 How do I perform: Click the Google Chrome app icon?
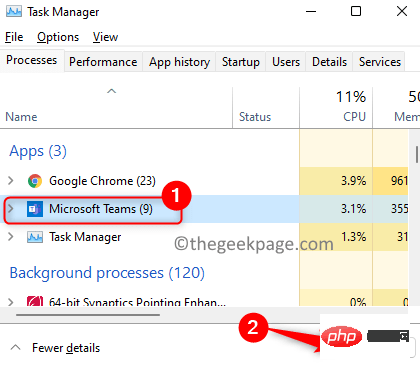(35, 181)
